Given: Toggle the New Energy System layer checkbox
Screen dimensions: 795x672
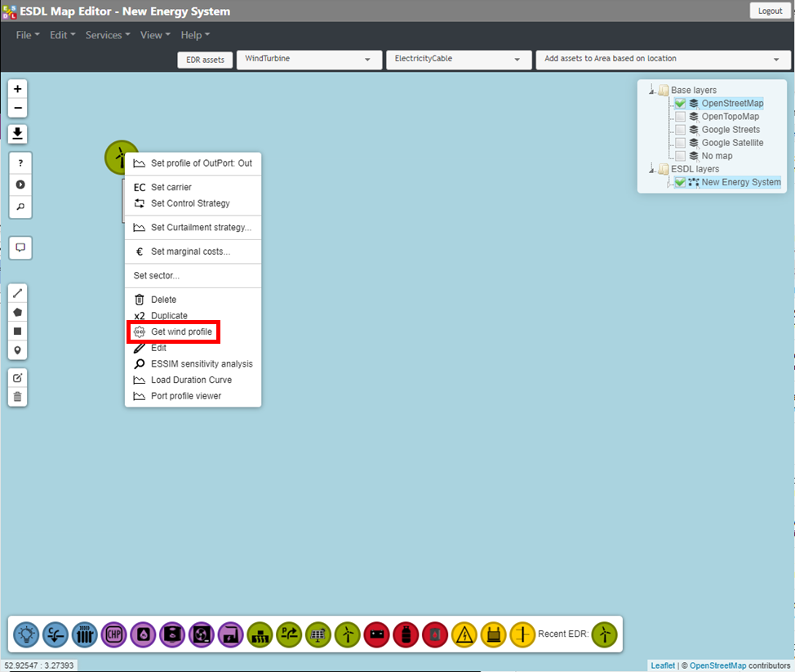Looking at the screenshot, I should [680, 182].
